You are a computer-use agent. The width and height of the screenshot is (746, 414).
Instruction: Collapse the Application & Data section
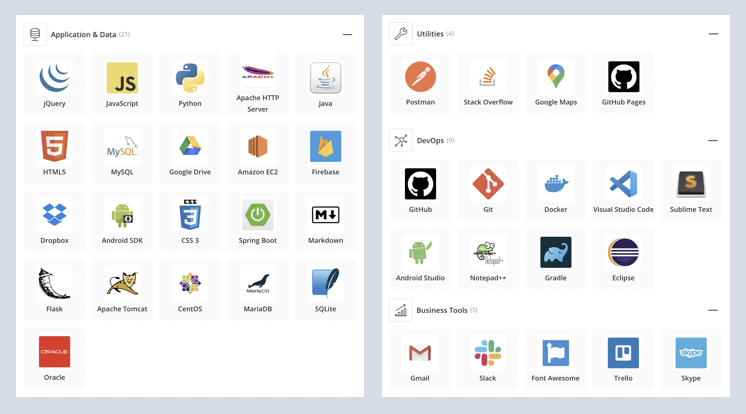[347, 34]
